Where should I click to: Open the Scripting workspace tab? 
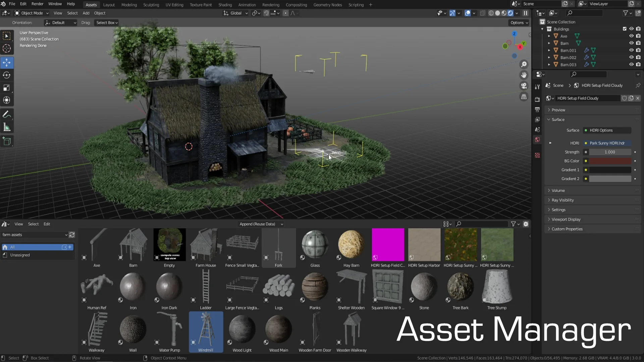[x=356, y=4]
